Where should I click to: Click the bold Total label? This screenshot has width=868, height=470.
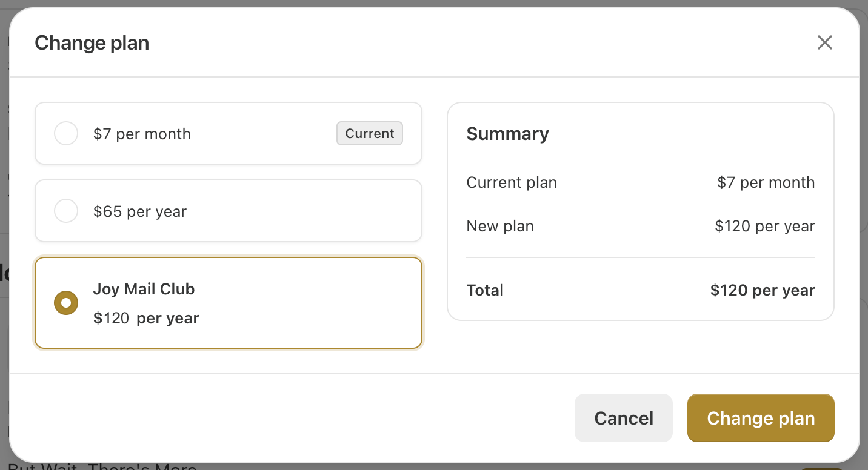pos(485,290)
